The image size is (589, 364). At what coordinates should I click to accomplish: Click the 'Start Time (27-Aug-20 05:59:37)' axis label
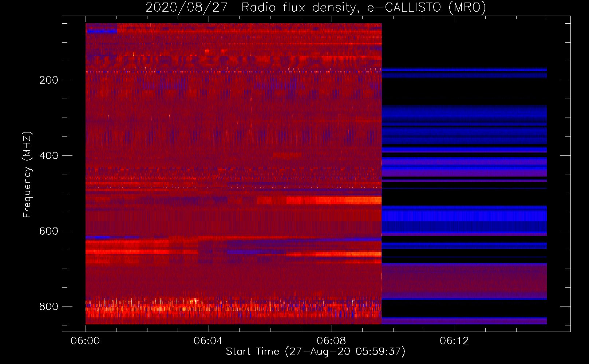pyautogui.click(x=316, y=352)
